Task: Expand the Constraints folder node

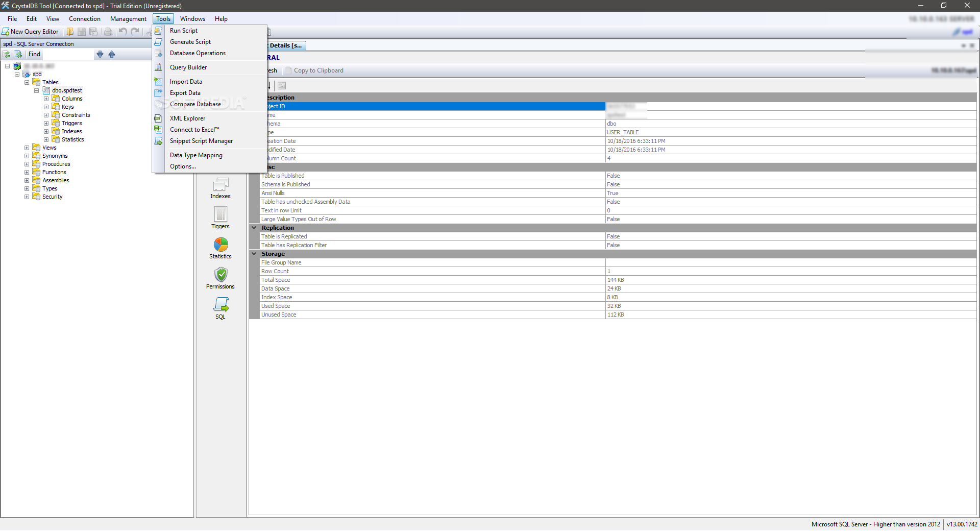Action: click(46, 115)
